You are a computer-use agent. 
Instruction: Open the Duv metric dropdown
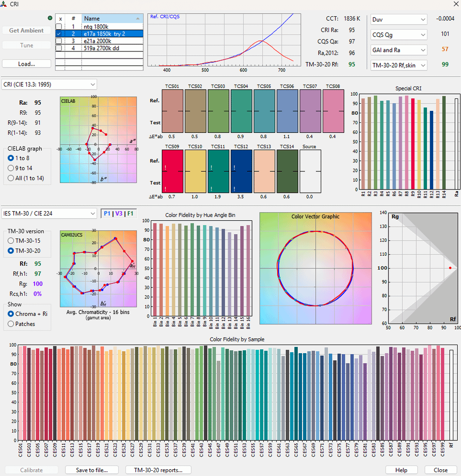(399, 19)
